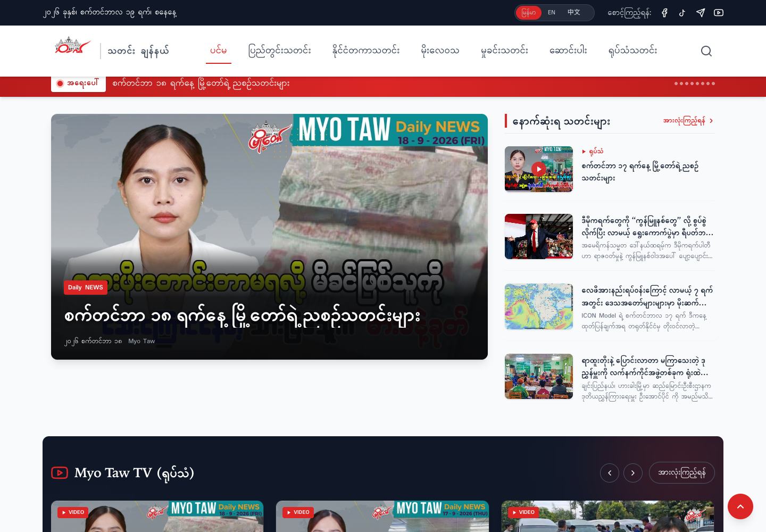Open the 17-9-2026 Daily News video card
The height and width of the screenshot is (532, 766).
382,516
